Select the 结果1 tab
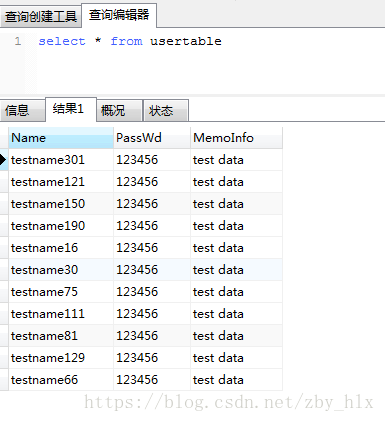This screenshot has width=385, height=422. click(x=71, y=109)
